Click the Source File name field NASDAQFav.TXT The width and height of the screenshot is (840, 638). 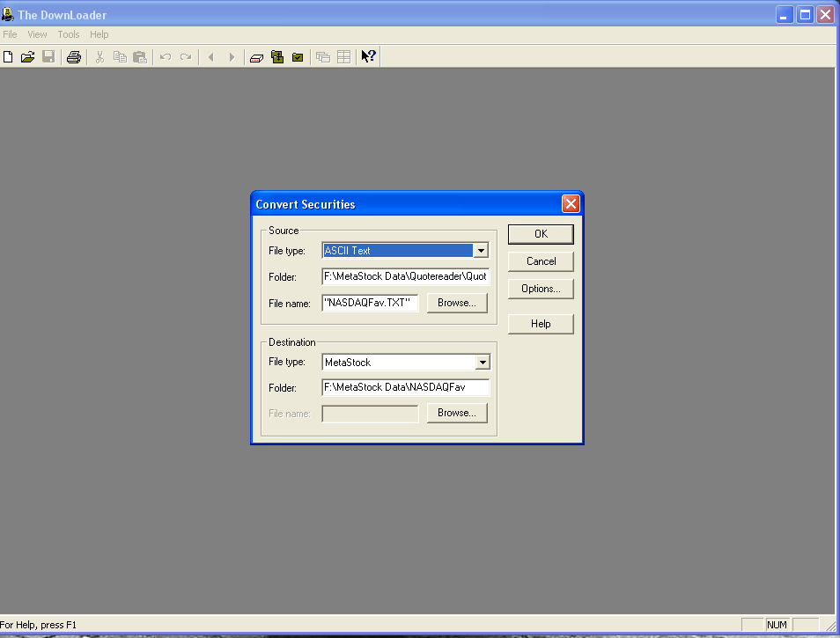click(370, 303)
